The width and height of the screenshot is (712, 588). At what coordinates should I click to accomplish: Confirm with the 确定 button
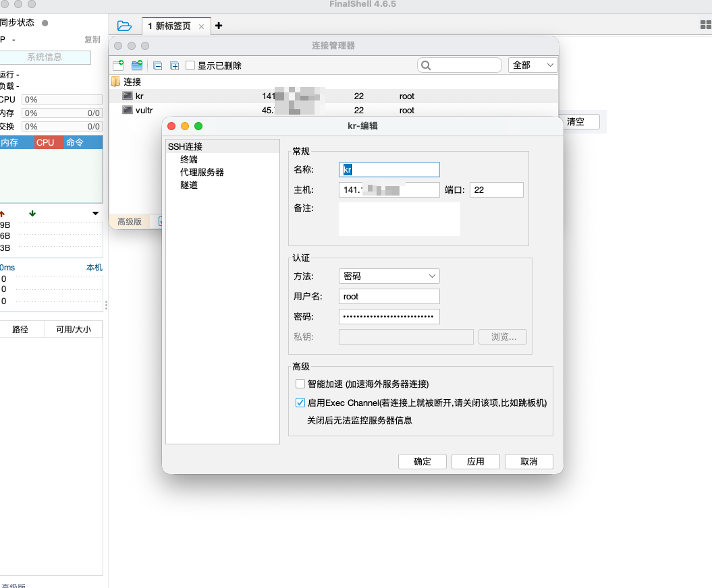pyautogui.click(x=422, y=461)
